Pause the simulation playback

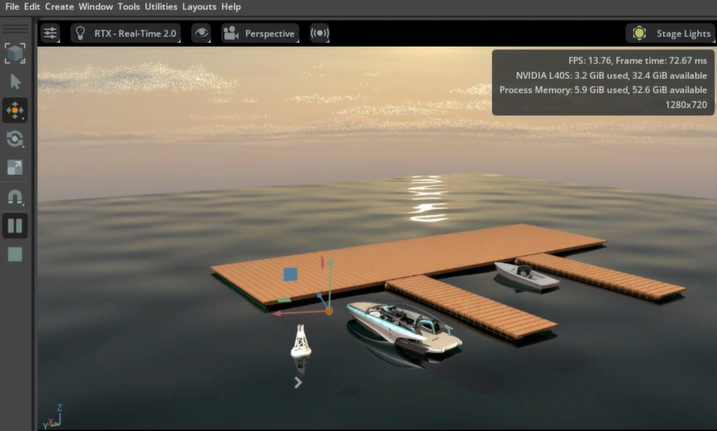tap(15, 226)
